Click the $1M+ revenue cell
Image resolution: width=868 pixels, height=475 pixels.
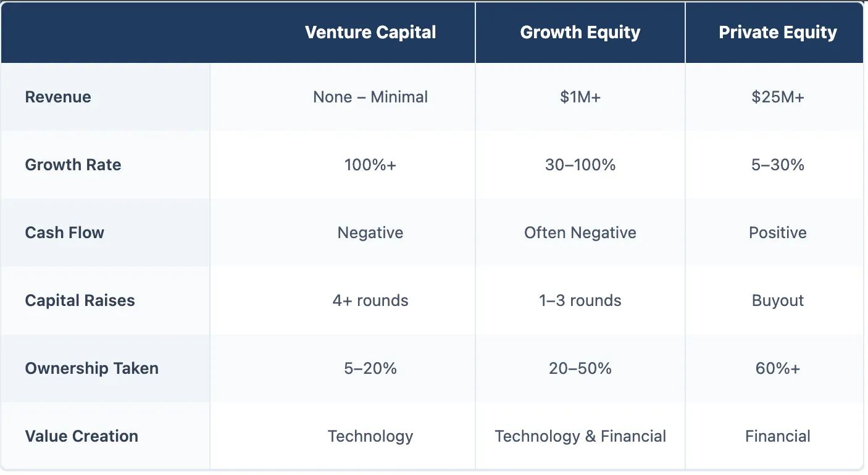coord(580,97)
